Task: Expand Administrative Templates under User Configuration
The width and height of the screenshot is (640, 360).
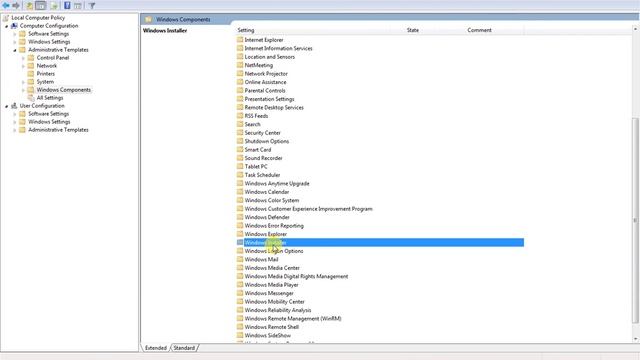Action: [15, 130]
